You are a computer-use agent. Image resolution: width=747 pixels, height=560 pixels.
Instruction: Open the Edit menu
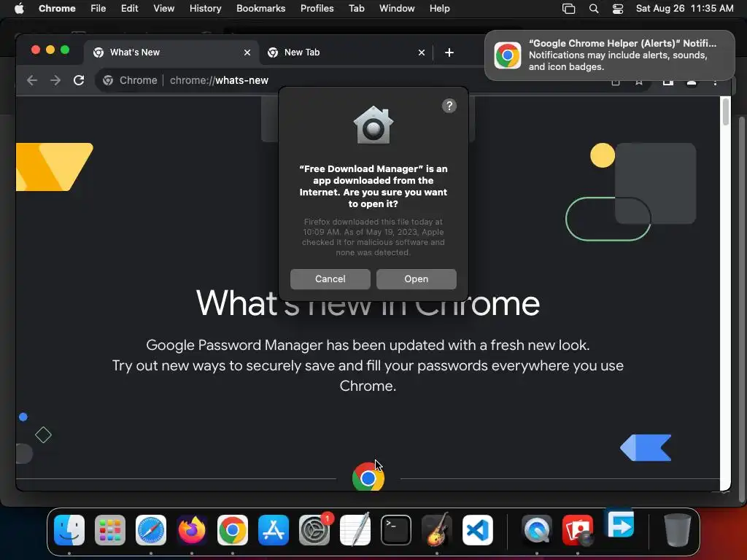coord(129,9)
